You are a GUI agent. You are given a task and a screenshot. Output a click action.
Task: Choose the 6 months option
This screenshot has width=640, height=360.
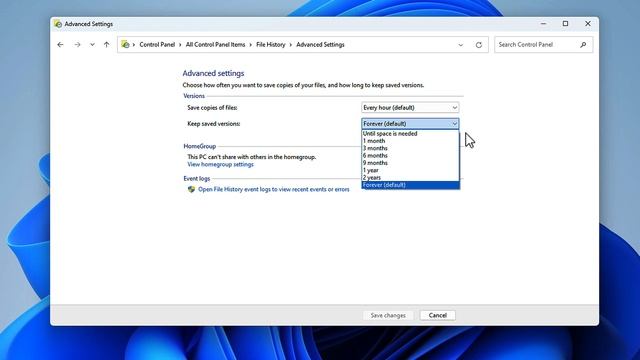click(x=410, y=156)
